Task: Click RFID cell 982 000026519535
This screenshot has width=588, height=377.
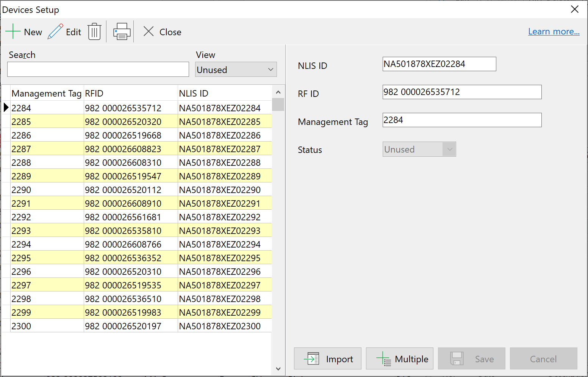Action: [x=131, y=285]
